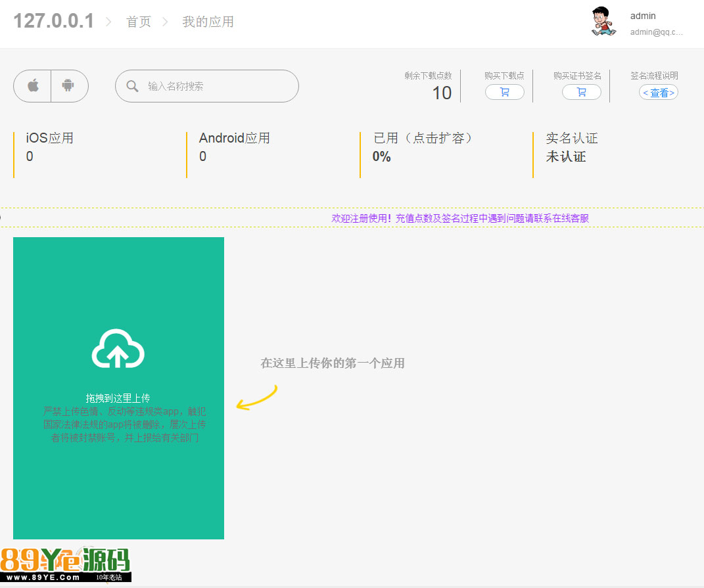Screen dimensions: 704x588
Task: Click the cart icon under 购买证书签名
Action: [581, 93]
